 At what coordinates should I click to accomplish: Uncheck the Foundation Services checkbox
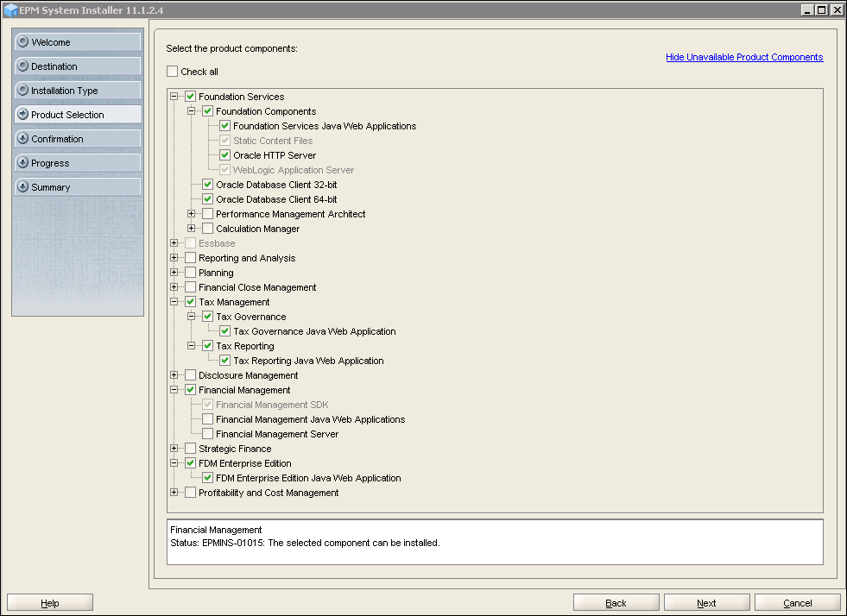click(190, 97)
